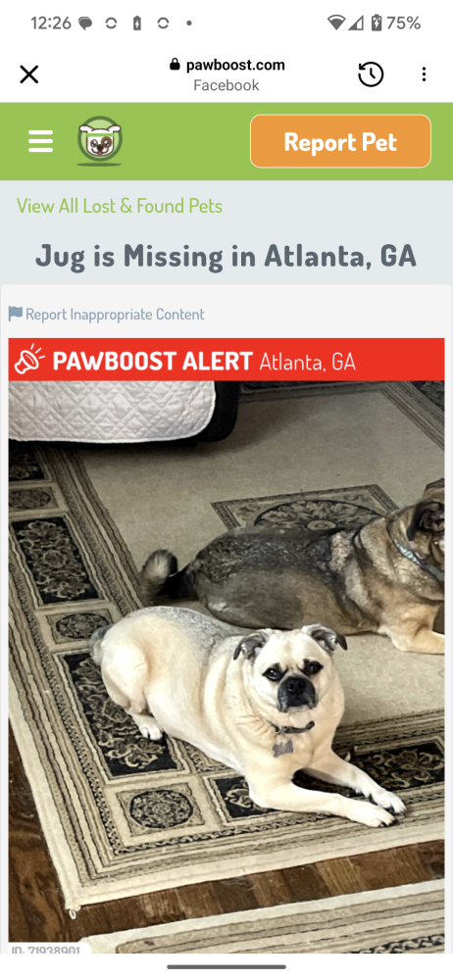Tap the PAWBOOST ALERT red banner
453x980 pixels.
[226, 360]
